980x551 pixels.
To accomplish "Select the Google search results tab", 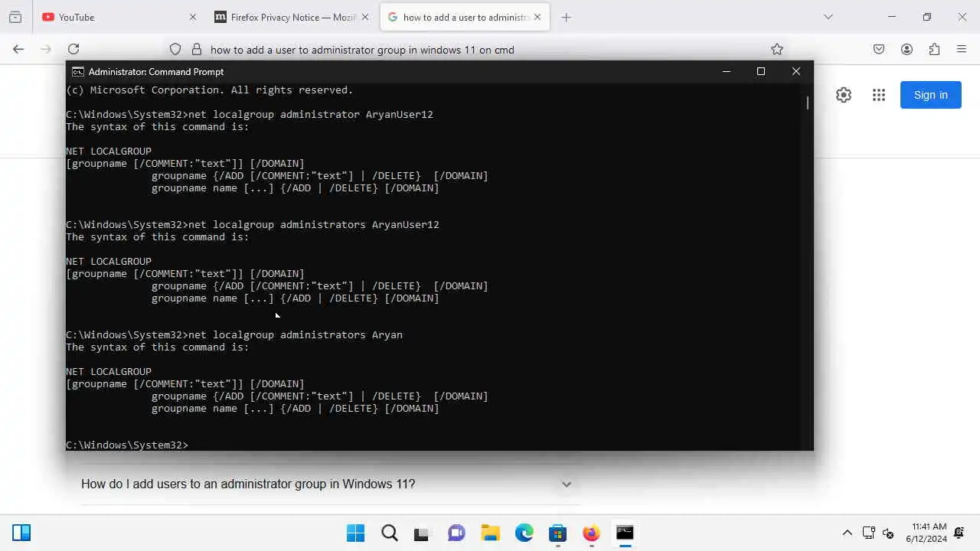I will 465,17.
